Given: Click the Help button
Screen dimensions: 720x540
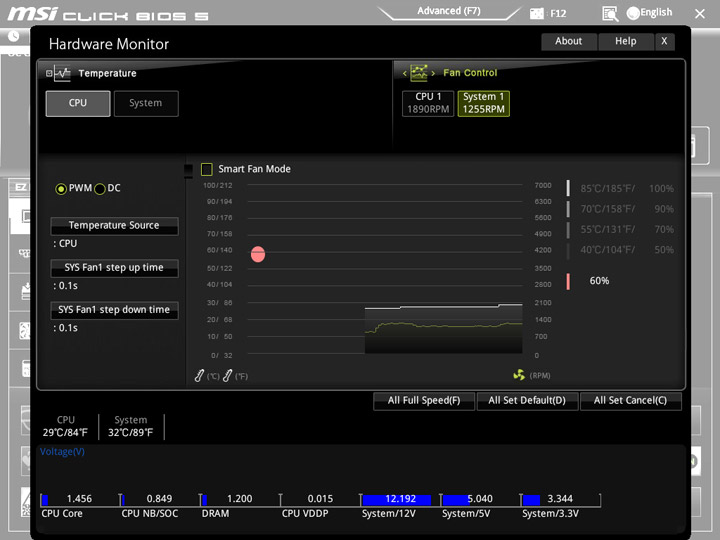Looking at the screenshot, I should point(626,41).
